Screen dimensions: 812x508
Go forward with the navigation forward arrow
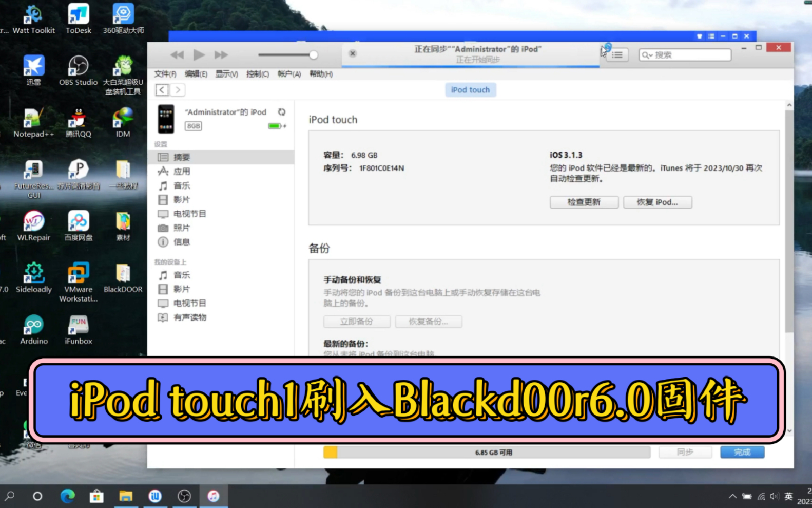[178, 90]
